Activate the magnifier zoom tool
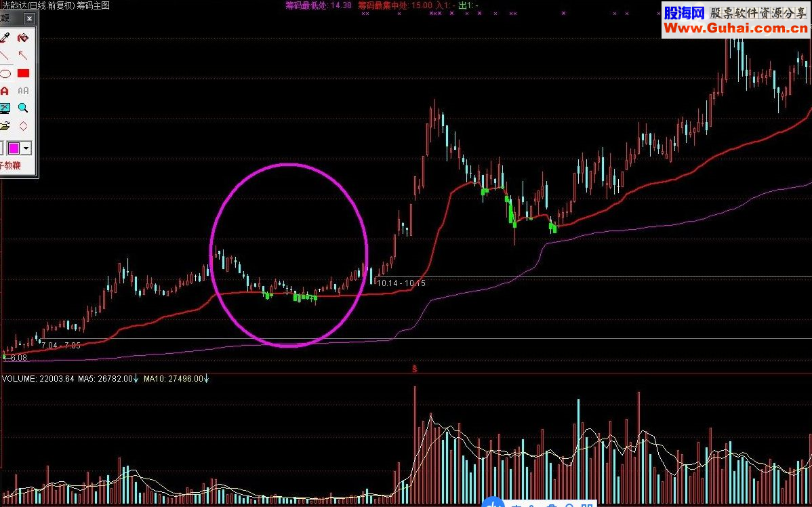This screenshot has height=507, width=812. click(23, 108)
